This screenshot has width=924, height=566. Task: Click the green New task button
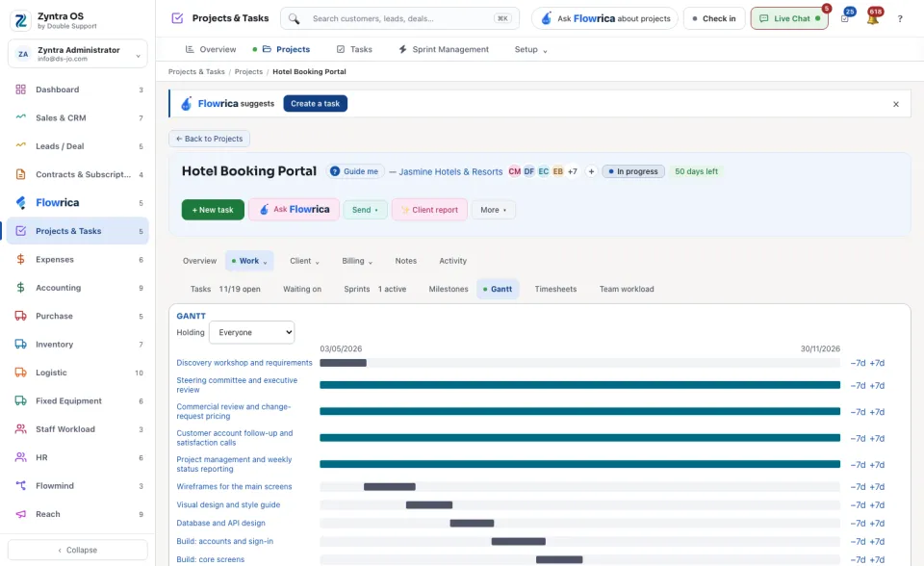(213, 210)
